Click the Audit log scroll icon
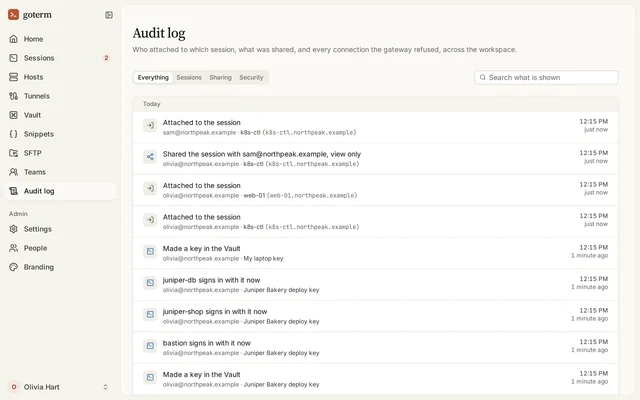Viewport: 640px width, 400px height. tap(13, 191)
